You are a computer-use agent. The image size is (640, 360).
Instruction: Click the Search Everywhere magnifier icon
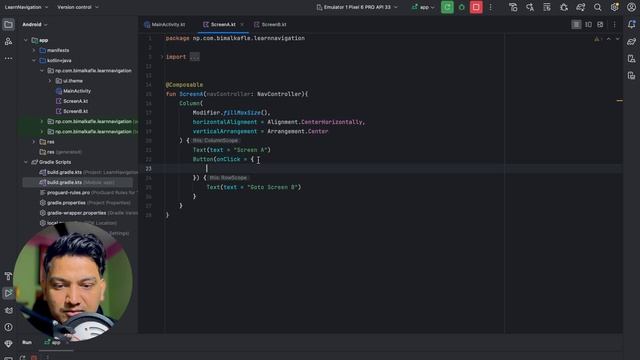pos(598,7)
